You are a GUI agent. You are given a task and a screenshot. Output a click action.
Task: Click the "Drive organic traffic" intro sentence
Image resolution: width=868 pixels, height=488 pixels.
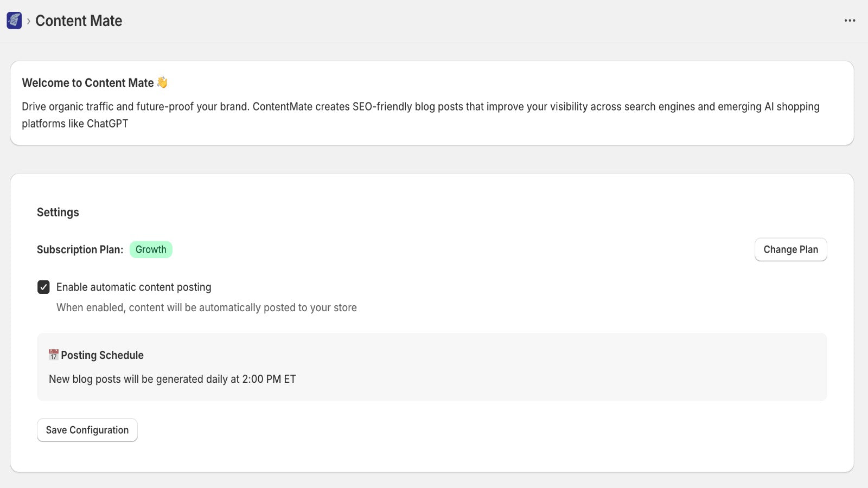click(136, 107)
